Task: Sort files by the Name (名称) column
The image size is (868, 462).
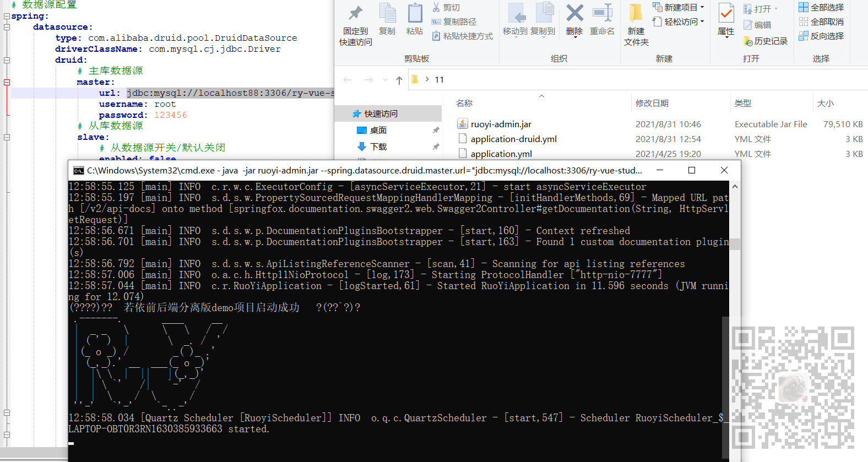Action: point(464,104)
